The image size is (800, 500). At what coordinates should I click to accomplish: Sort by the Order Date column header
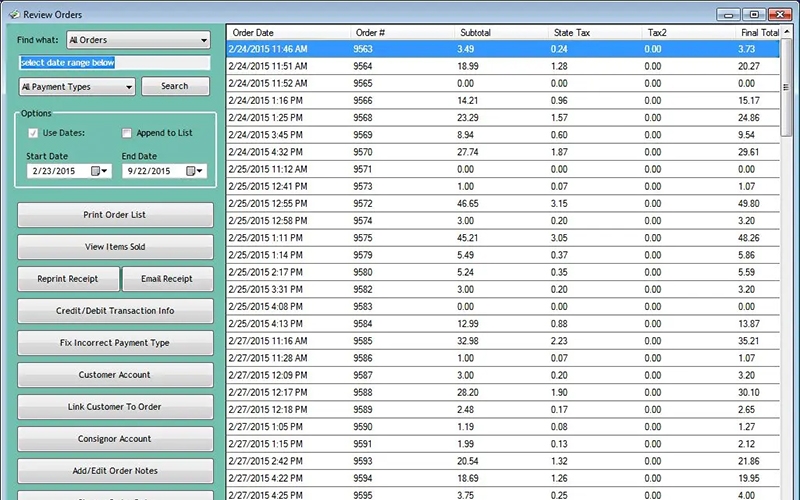click(x=288, y=33)
